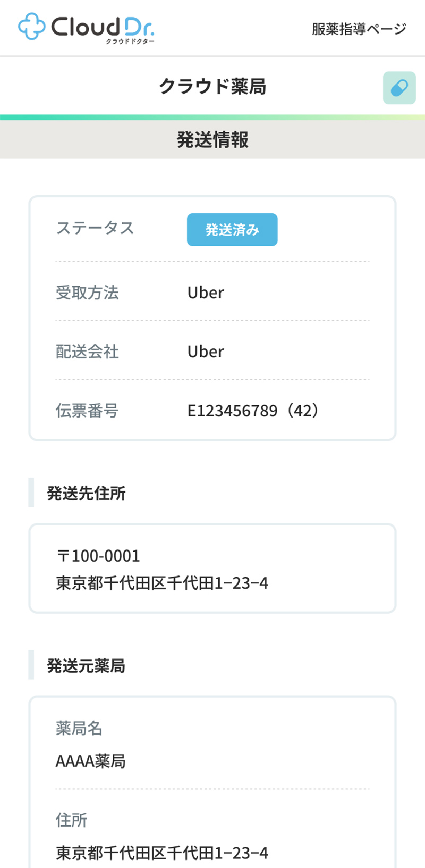This screenshot has width=425, height=868.
Task: Click the pharmacy address at bottom
Action: pos(162,853)
